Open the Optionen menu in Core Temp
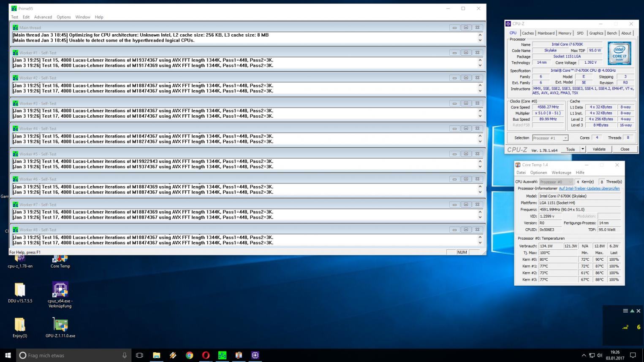This screenshot has height=362, width=644. (x=538, y=173)
